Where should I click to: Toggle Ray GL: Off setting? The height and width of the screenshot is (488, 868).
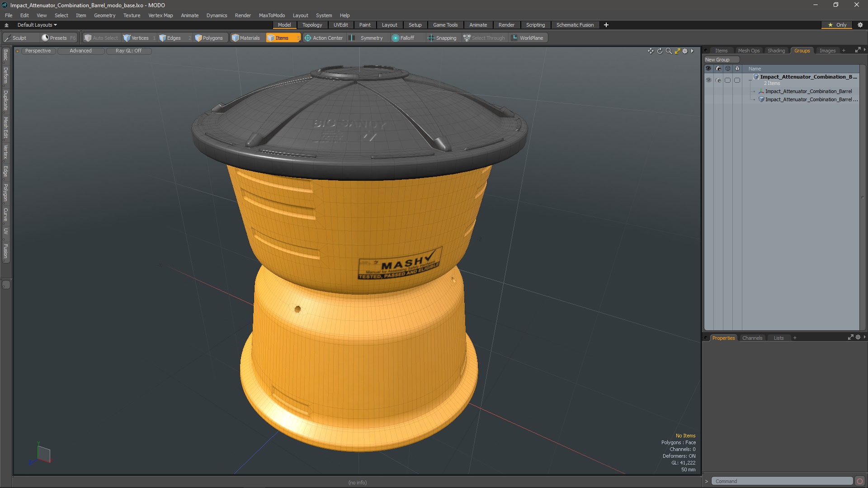click(128, 51)
